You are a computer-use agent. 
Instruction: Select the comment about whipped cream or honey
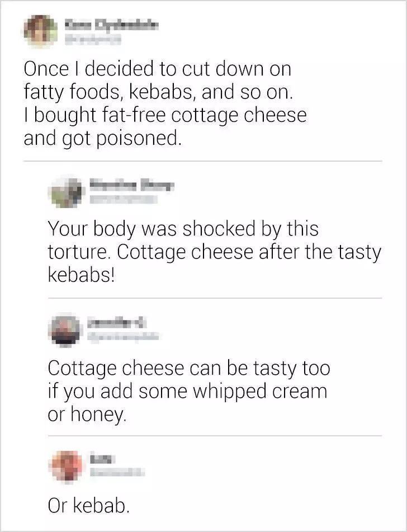click(x=188, y=391)
